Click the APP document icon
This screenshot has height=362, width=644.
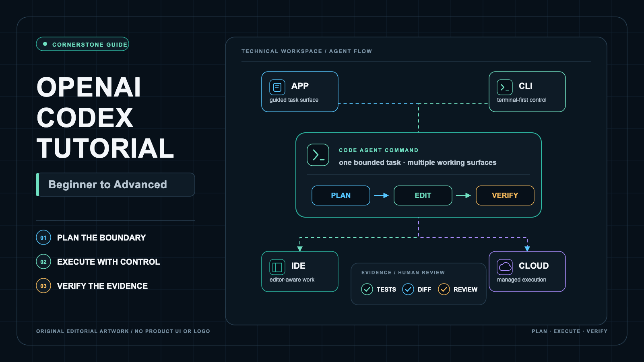pos(277,87)
